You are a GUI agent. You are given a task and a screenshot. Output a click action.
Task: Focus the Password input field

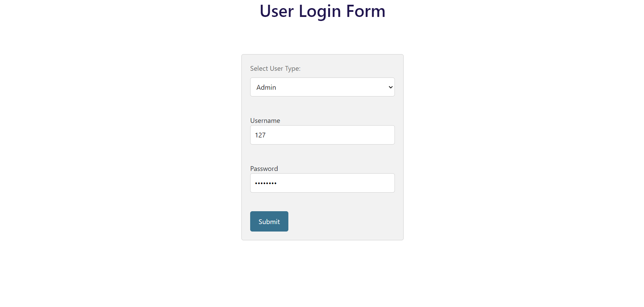click(322, 183)
